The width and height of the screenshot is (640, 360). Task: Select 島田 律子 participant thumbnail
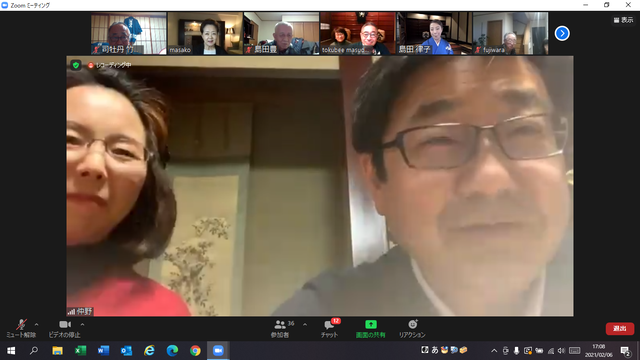[434, 33]
